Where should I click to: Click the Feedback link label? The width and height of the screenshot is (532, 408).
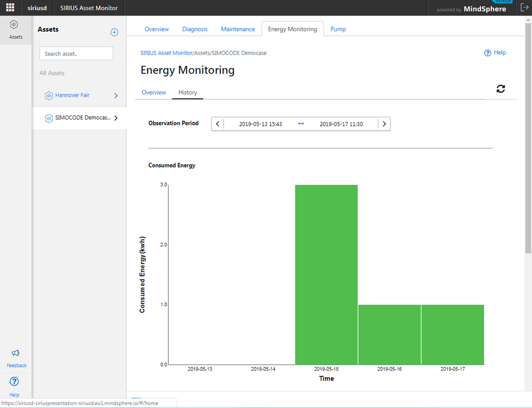(17, 365)
